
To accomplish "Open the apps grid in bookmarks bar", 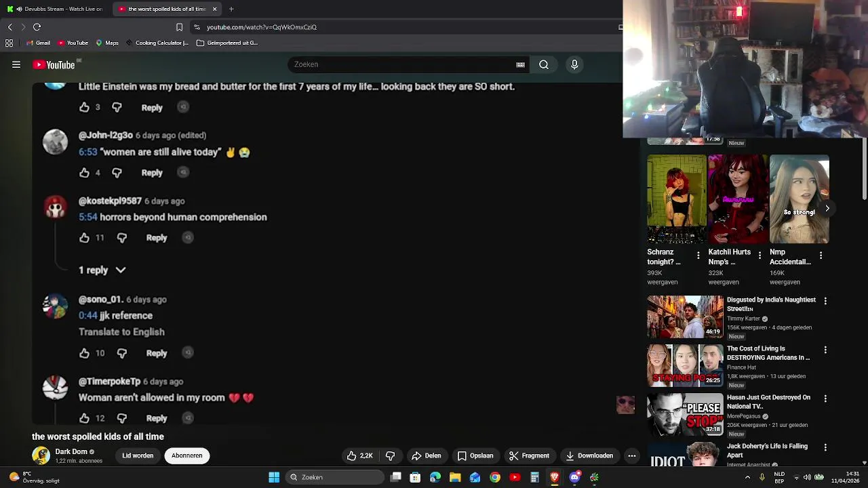I will click(9, 43).
